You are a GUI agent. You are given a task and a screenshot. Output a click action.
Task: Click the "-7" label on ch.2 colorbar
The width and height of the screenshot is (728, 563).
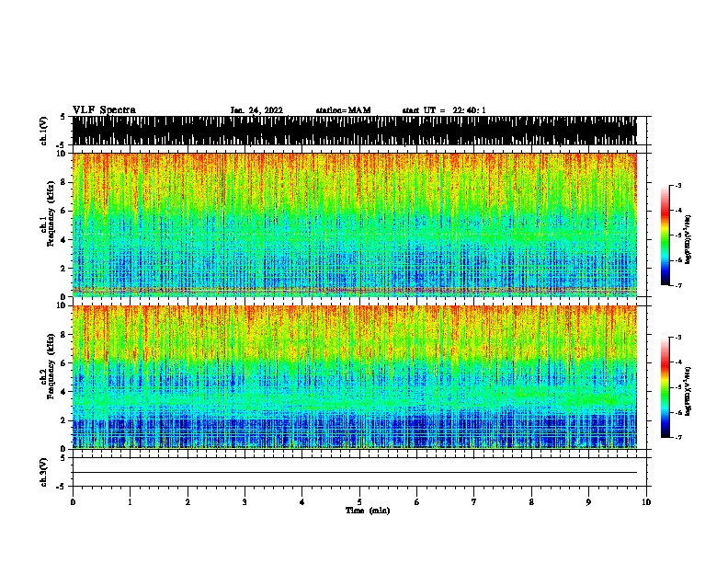[677, 437]
